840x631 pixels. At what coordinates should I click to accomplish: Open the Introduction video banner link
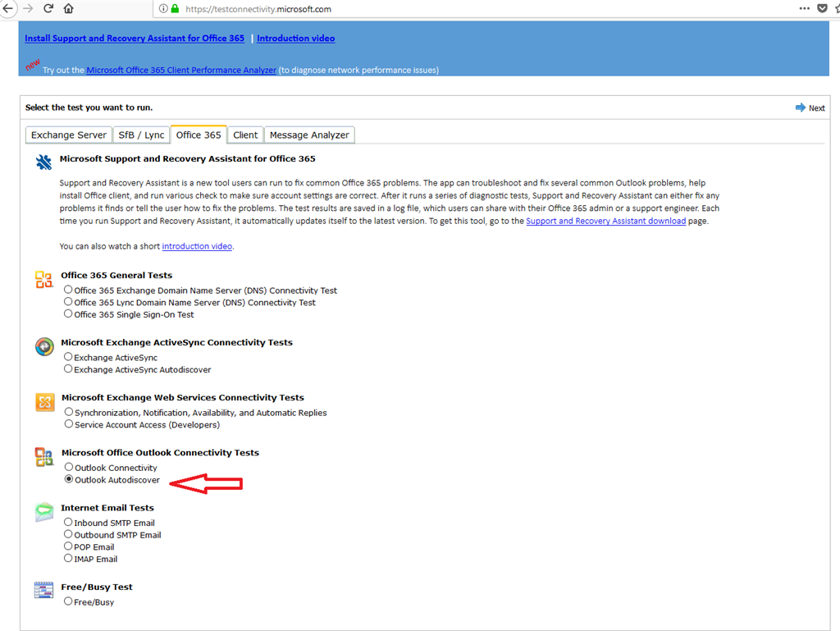[295, 39]
